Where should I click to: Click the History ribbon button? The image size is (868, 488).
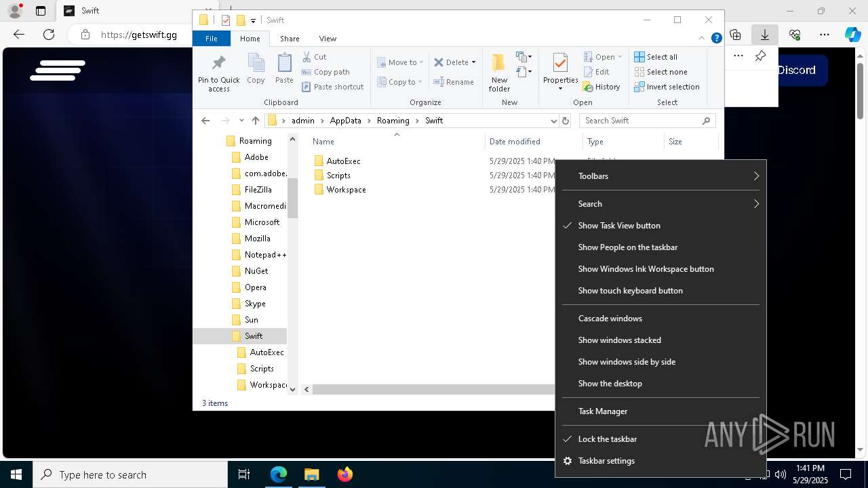(x=601, y=87)
